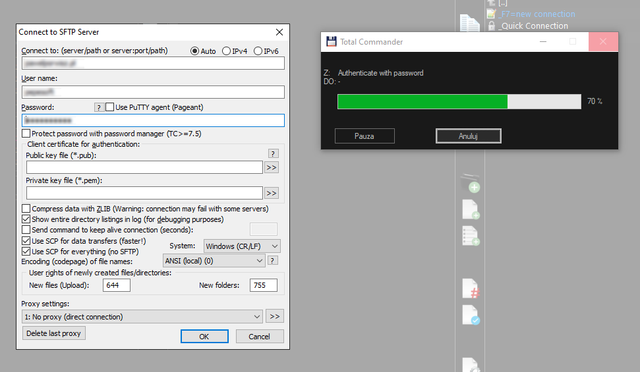Click the Total Commander floppy disk title icon
This screenshot has height=372, width=640.
331,42
